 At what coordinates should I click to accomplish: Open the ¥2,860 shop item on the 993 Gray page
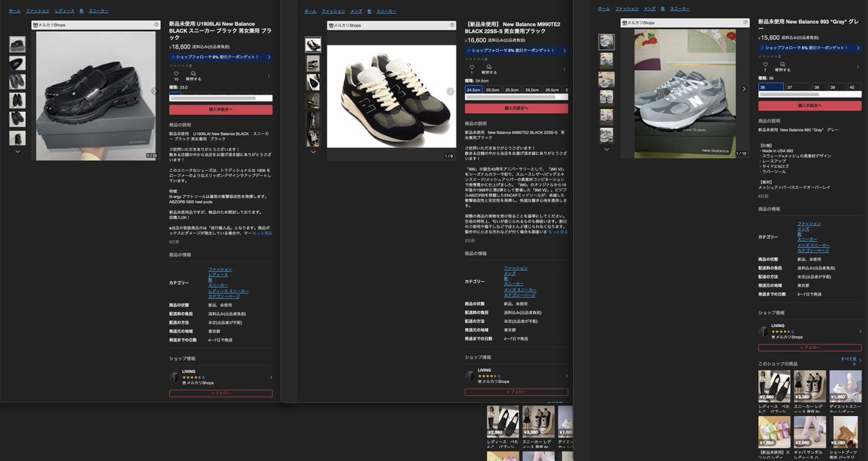coord(773,391)
